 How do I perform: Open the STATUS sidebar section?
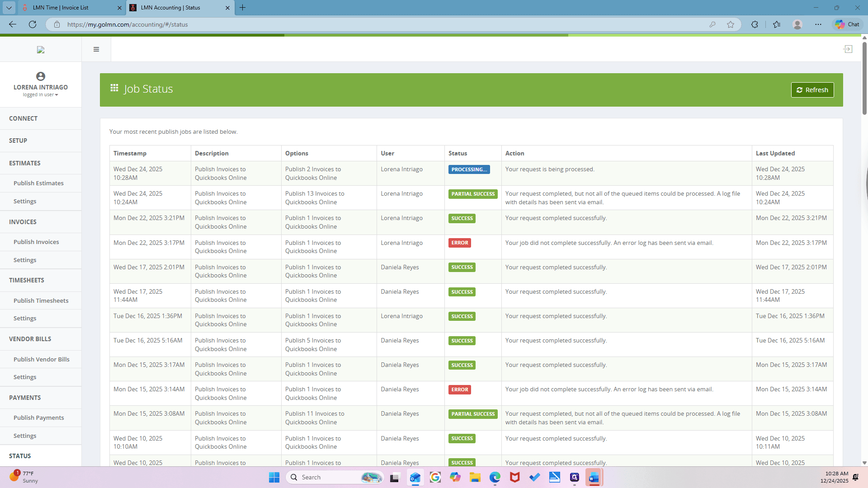[x=41, y=456]
